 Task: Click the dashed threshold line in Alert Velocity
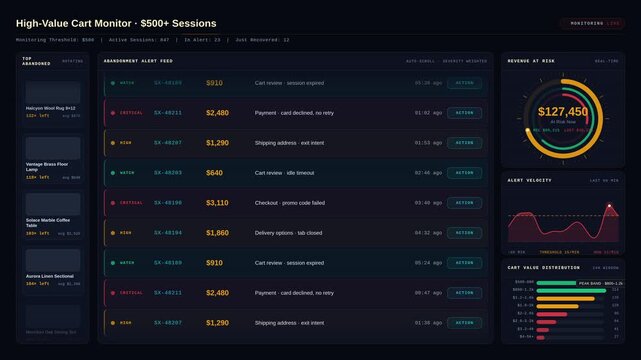tap(563, 215)
